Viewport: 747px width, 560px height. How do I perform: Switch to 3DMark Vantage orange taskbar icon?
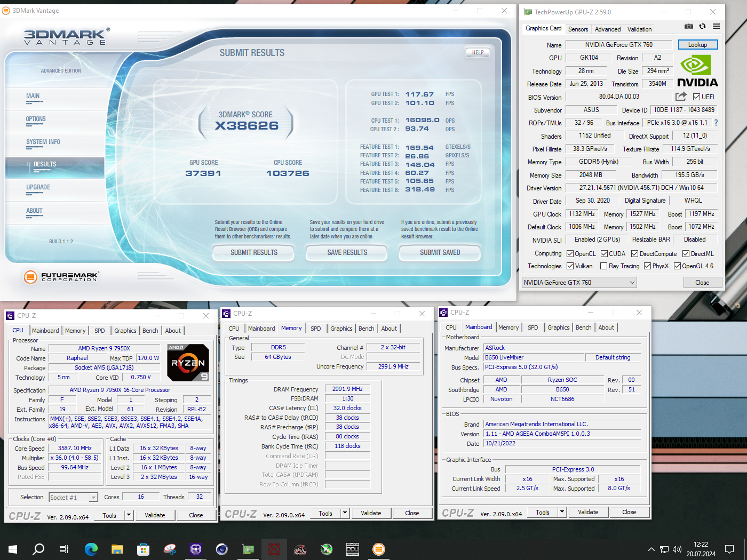coord(379,549)
